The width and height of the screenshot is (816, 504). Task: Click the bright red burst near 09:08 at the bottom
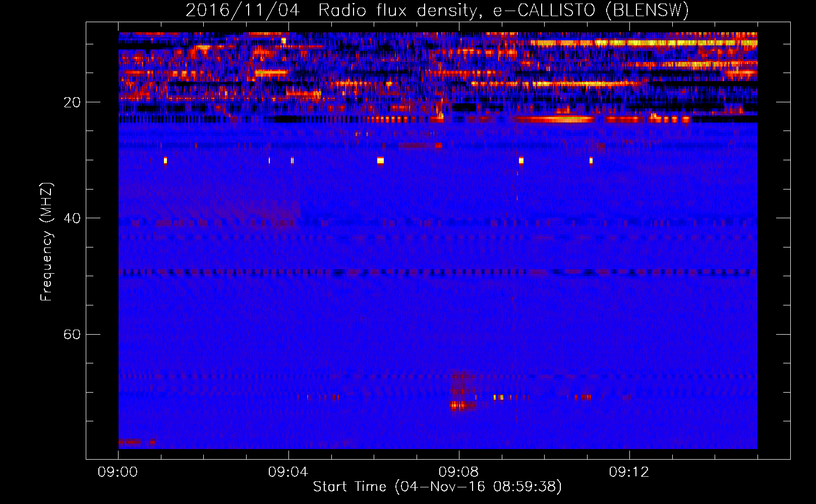coord(462,405)
